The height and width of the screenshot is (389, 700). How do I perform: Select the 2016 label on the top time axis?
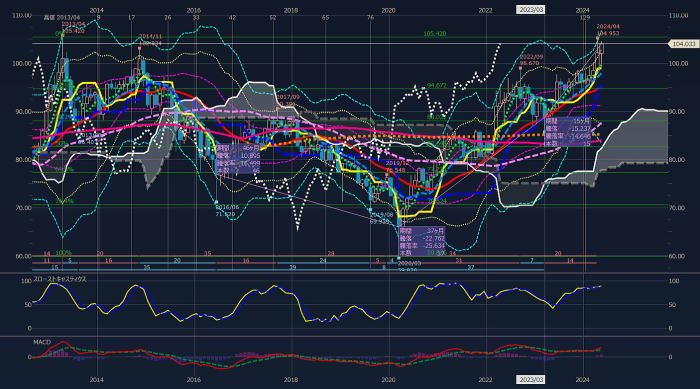(194, 10)
